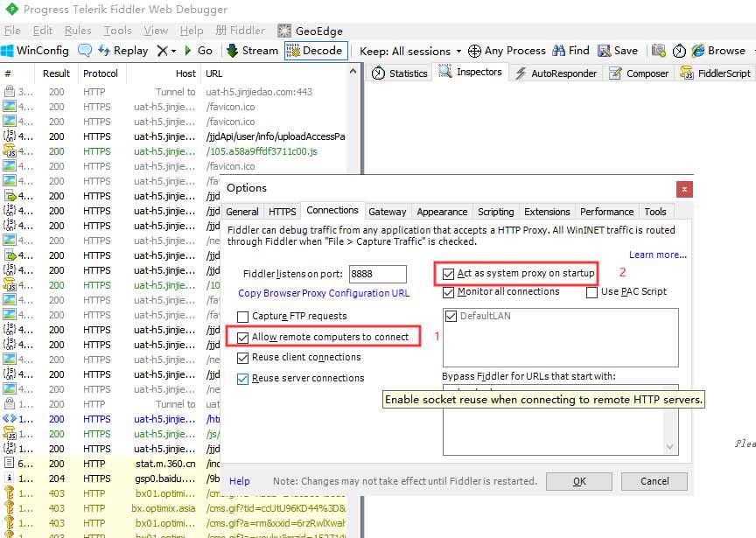756x538 pixels.
Task: Toggle Act as system proxy on startup
Action: click(x=448, y=274)
